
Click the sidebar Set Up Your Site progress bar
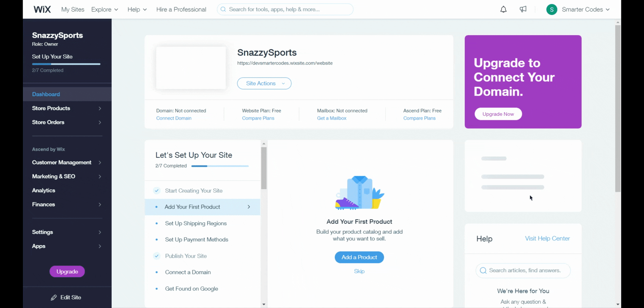pos(66,64)
